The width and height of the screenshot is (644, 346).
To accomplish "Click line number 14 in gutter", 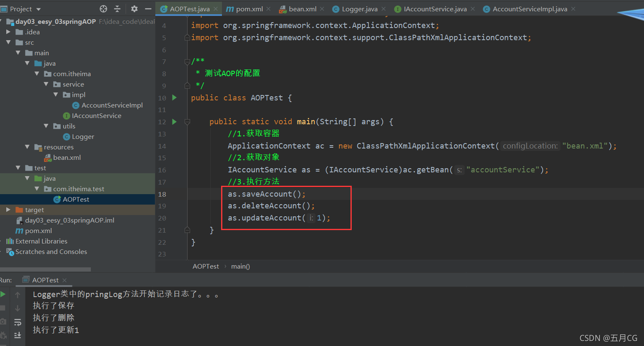I will point(162,146).
